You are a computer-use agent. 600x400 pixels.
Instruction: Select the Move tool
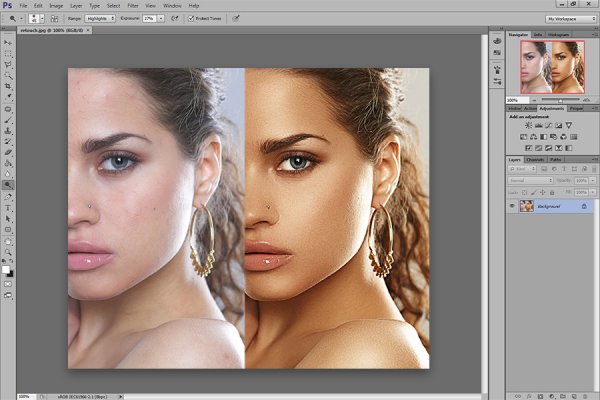pyautogui.click(x=8, y=42)
